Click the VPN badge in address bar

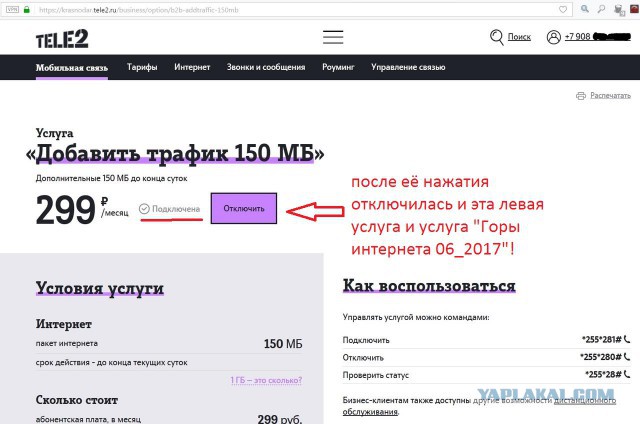coord(12,9)
